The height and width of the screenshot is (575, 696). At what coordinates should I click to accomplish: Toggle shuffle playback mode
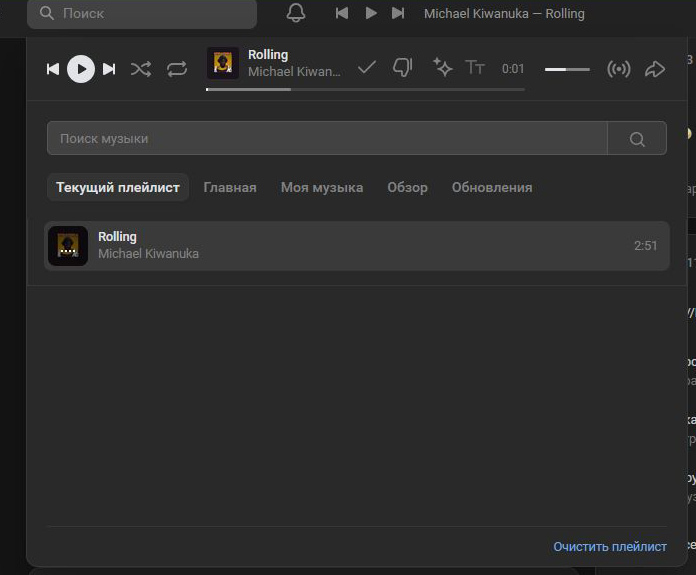141,69
